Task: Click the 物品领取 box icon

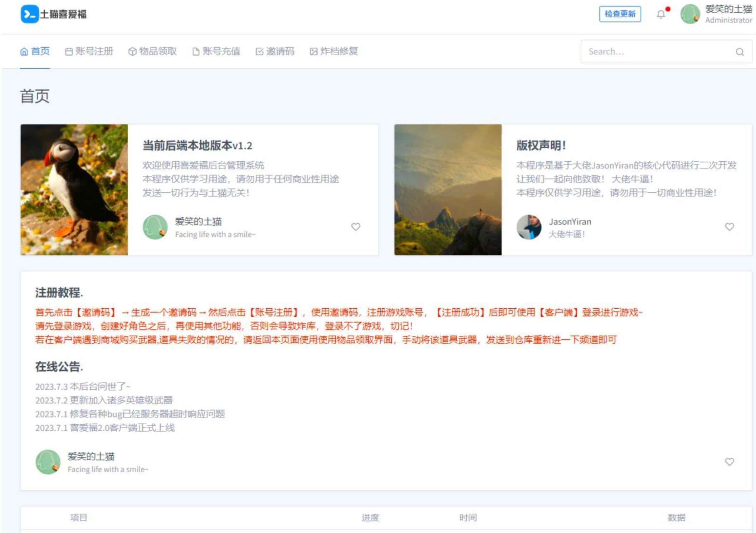Action: (132, 52)
